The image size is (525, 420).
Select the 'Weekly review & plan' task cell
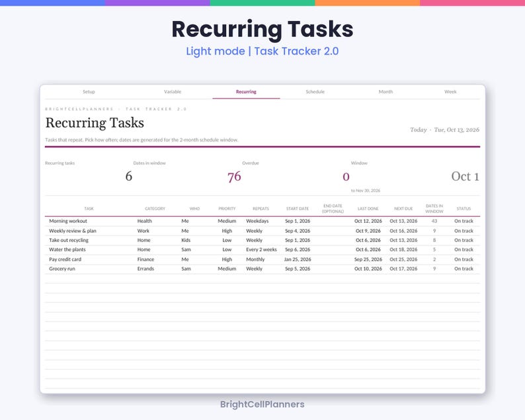click(x=73, y=231)
